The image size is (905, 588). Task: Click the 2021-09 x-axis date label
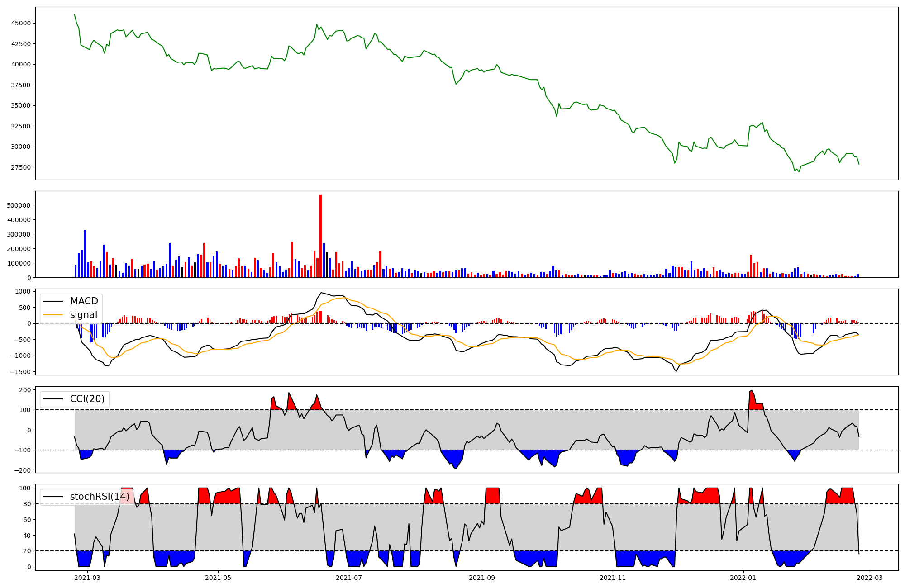[481, 577]
